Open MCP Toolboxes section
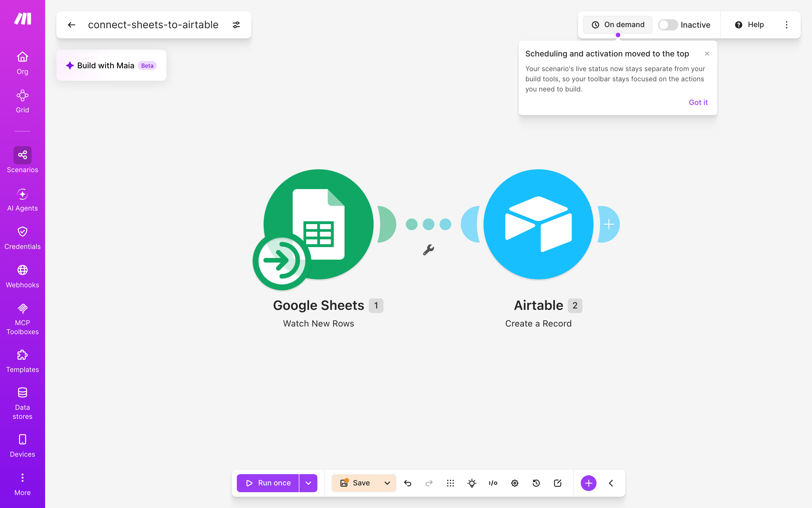This screenshot has width=812, height=508. (x=23, y=319)
